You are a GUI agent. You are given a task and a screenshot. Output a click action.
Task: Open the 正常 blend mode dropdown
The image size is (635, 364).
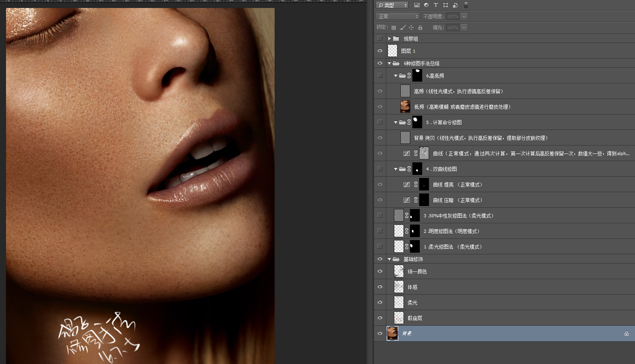click(x=398, y=16)
